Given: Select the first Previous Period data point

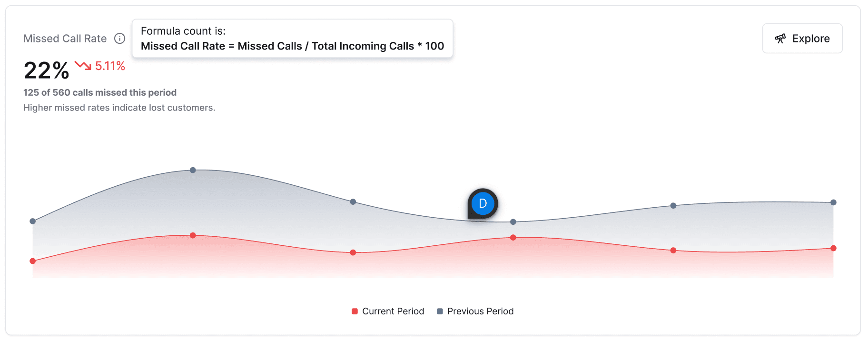Looking at the screenshot, I should click(x=33, y=221).
